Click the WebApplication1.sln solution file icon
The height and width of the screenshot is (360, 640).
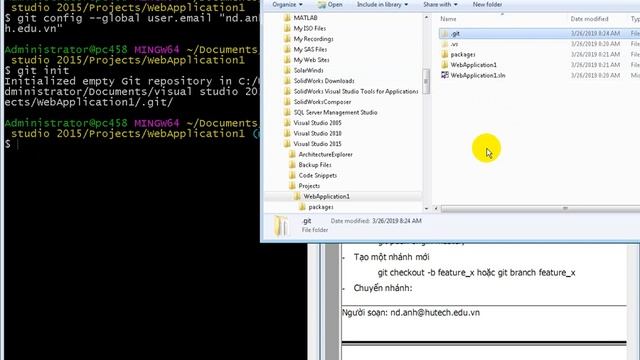point(445,75)
